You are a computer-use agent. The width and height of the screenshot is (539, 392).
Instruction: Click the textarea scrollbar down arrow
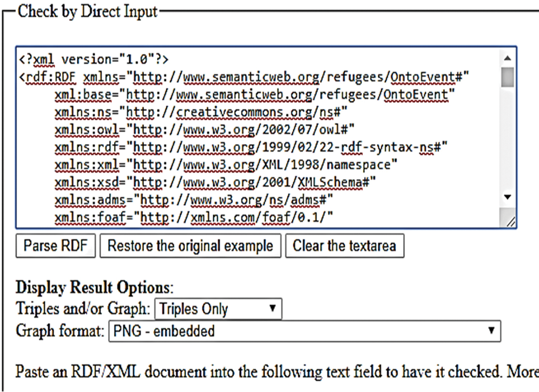(507, 197)
